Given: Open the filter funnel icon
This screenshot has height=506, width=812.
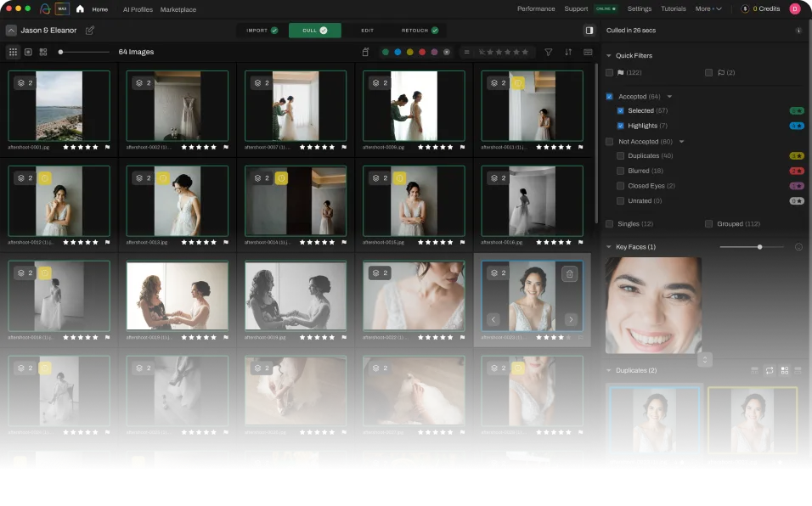Looking at the screenshot, I should [x=548, y=52].
